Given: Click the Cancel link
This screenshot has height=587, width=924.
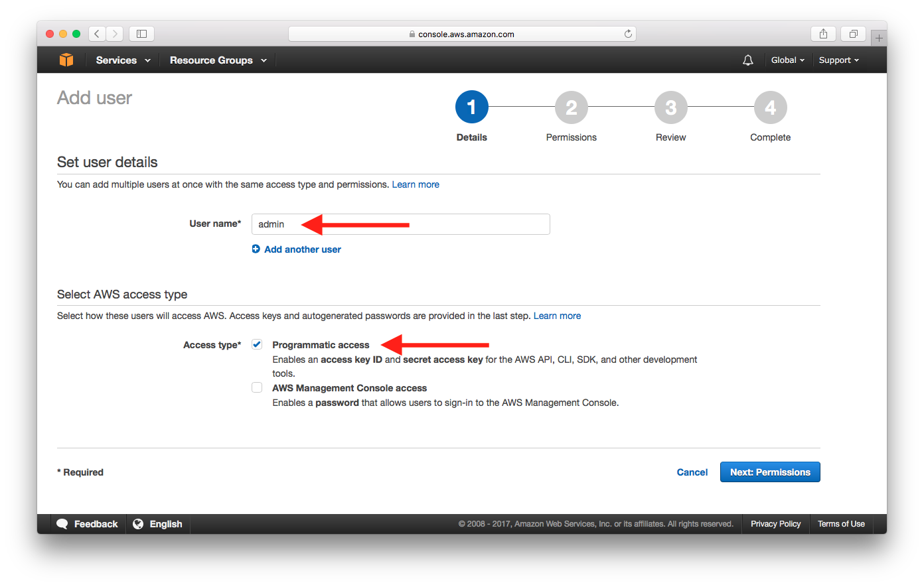Looking at the screenshot, I should point(692,472).
